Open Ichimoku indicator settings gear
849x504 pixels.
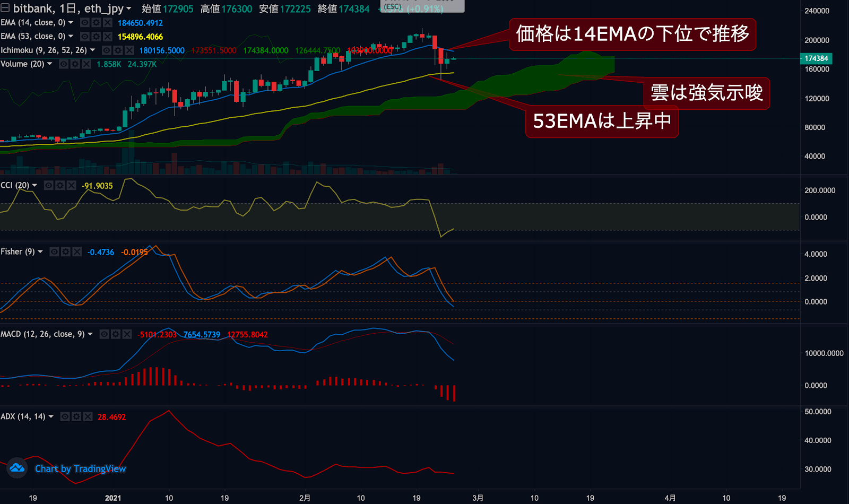click(x=118, y=50)
